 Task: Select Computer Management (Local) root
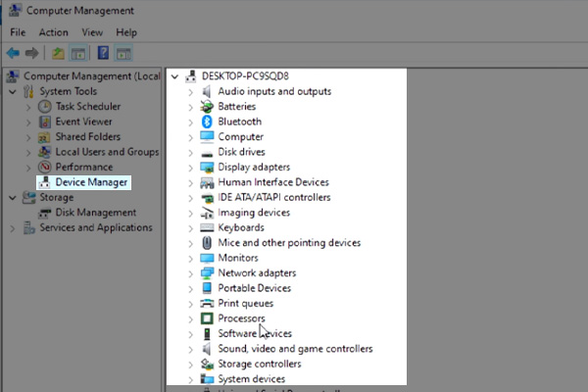pos(91,76)
